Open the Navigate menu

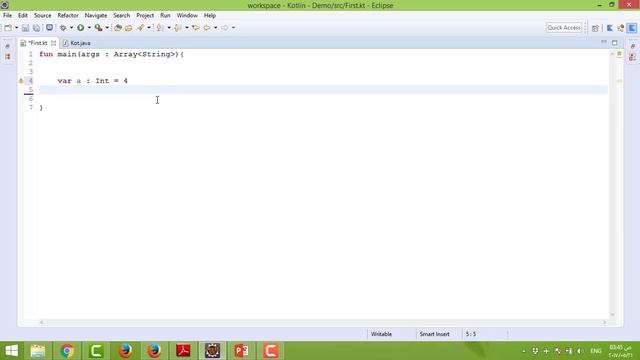(x=96, y=16)
